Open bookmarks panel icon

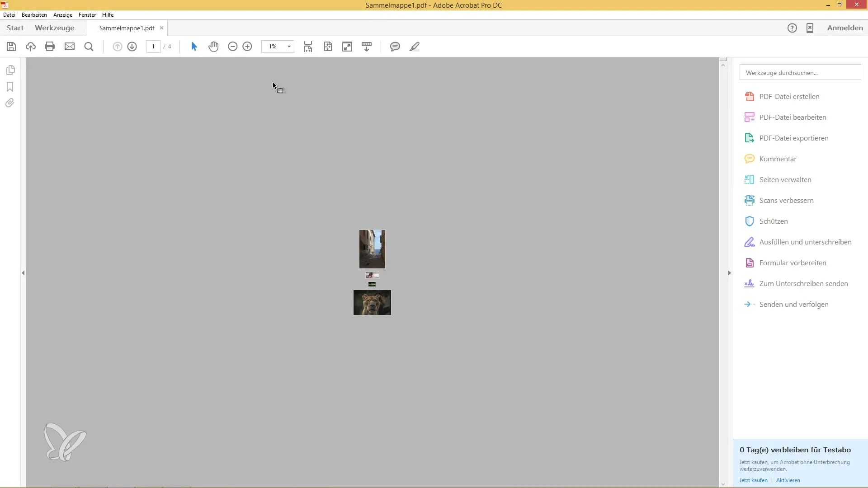(x=10, y=87)
